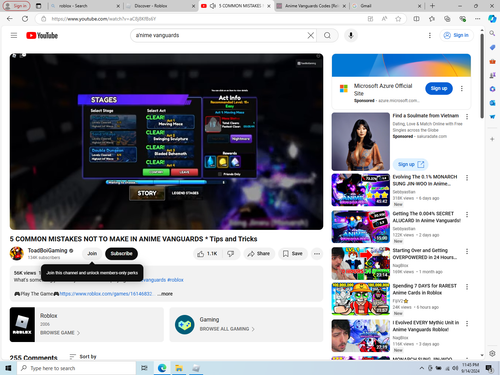Start voice search with microphone

351,35
